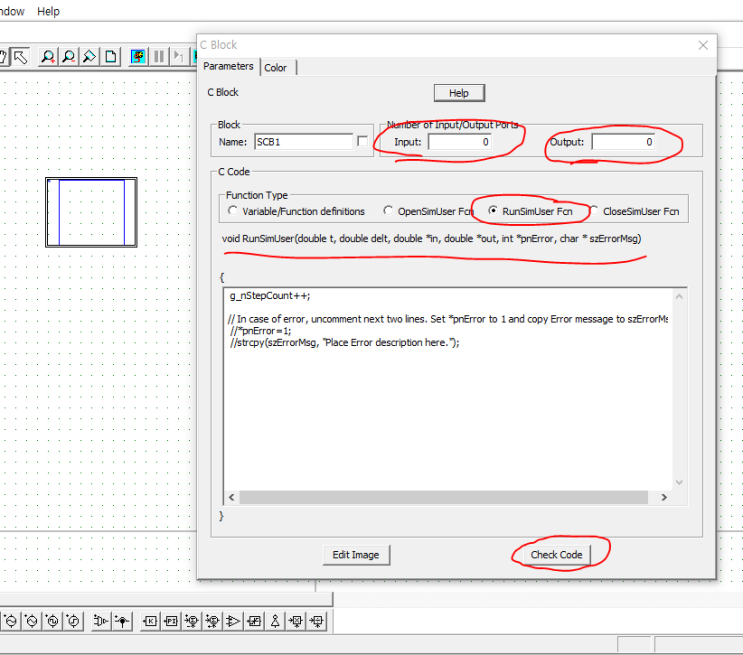This screenshot has height=655, width=743.
Task: Place a square-wave voltage source element
Action: pyautogui.click(x=53, y=621)
